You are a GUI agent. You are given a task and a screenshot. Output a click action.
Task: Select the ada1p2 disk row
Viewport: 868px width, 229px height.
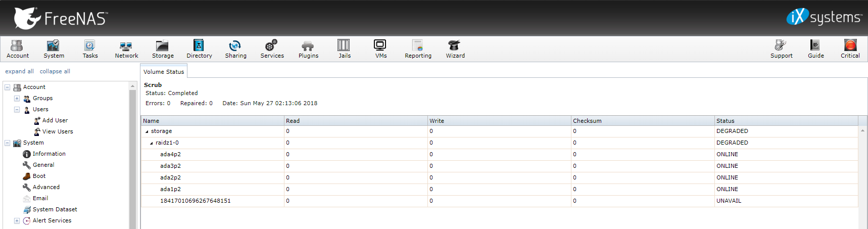pyautogui.click(x=499, y=190)
